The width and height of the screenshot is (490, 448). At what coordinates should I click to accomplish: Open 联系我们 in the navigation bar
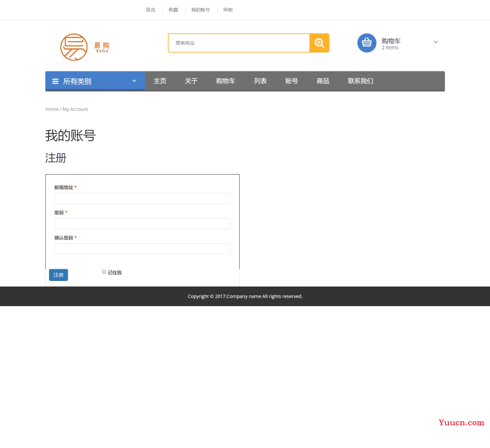pos(361,81)
